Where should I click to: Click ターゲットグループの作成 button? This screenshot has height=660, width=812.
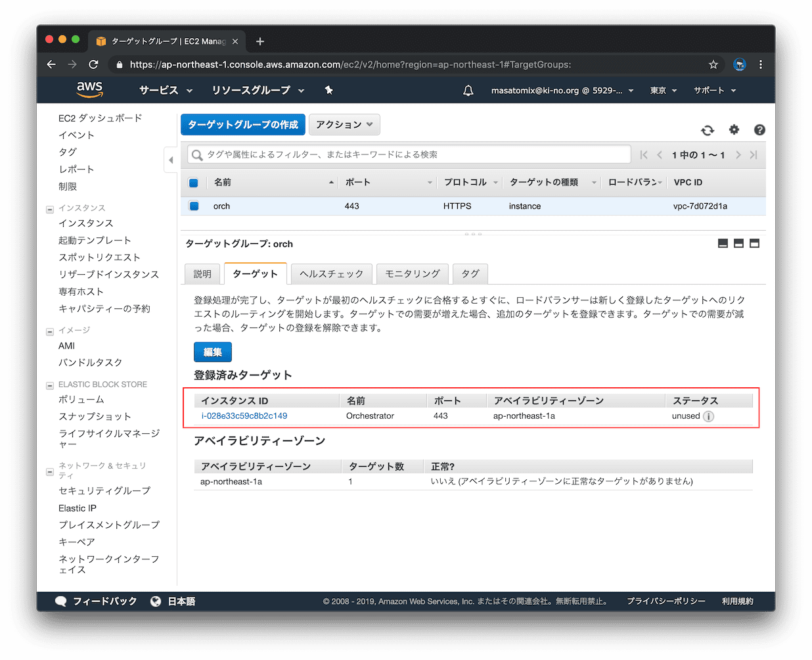tap(243, 125)
